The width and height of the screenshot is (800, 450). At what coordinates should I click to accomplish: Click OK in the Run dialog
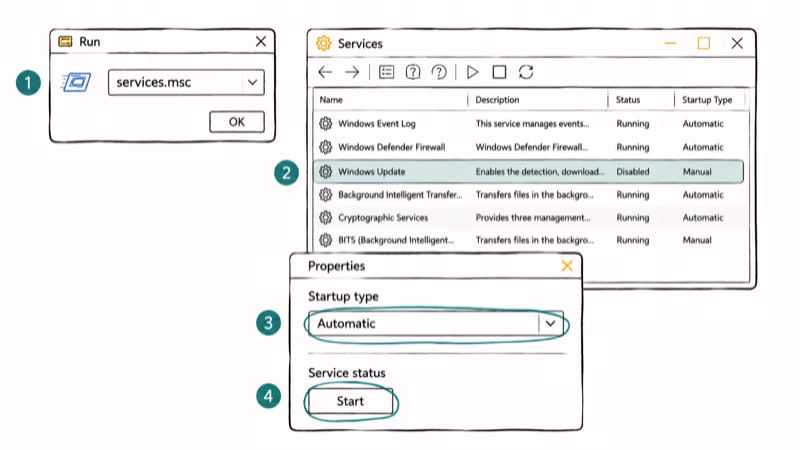tap(237, 122)
